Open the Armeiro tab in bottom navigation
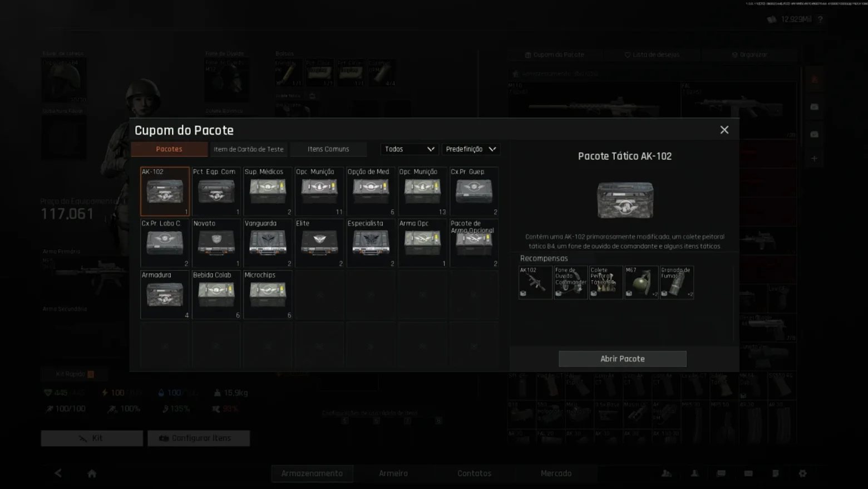 [x=393, y=473]
